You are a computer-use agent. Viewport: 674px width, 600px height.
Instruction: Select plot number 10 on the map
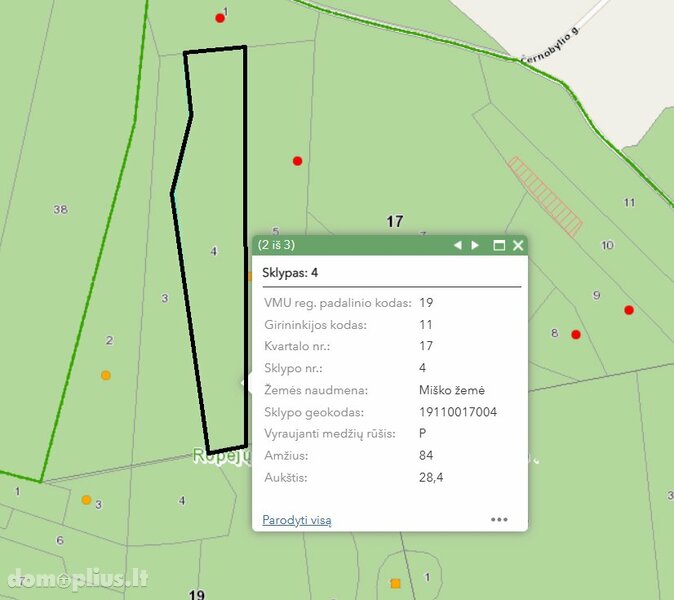(607, 245)
